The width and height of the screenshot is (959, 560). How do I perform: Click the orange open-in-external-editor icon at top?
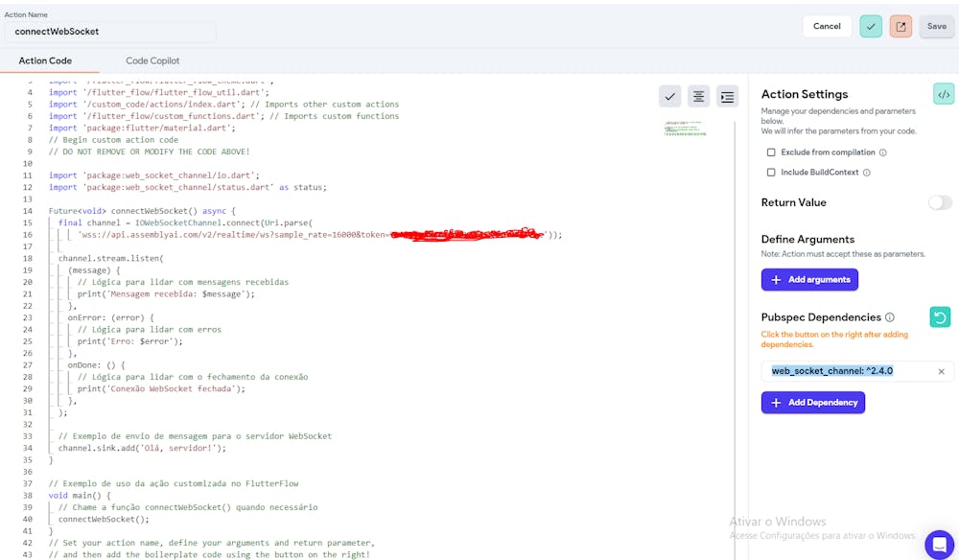tap(900, 26)
